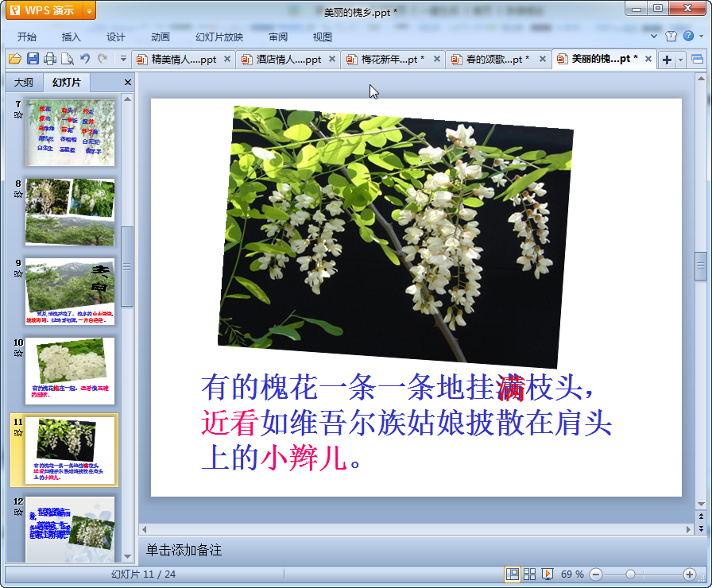
Task: Click the Print icon
Action: 50,59
